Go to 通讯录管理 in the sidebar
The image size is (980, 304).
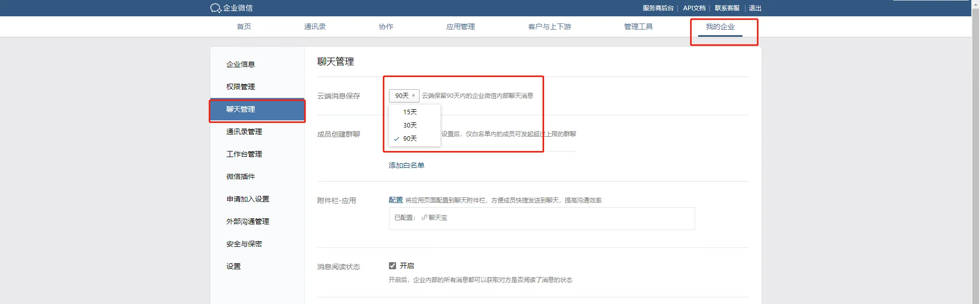pos(257,132)
